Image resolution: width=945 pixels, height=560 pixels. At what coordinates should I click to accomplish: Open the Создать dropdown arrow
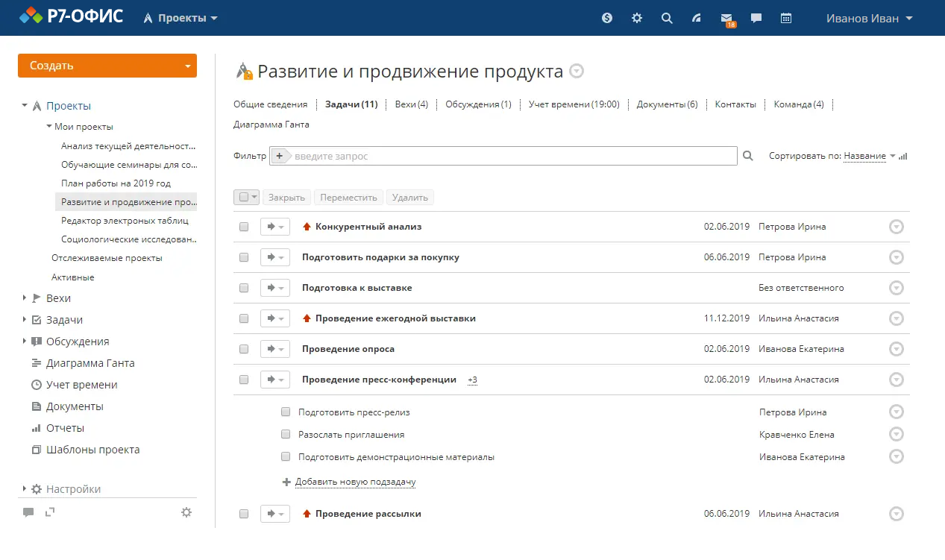pos(188,66)
